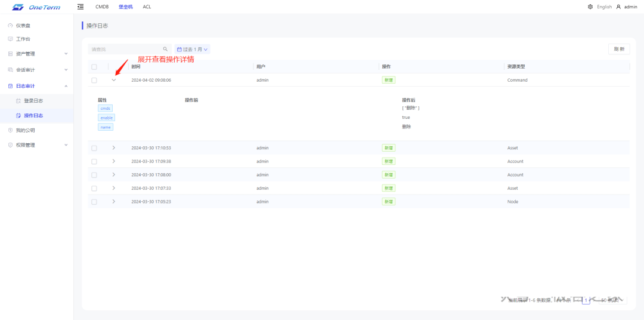
Task: Expand details of the 17:05:23 Node row
Action: [114, 201]
